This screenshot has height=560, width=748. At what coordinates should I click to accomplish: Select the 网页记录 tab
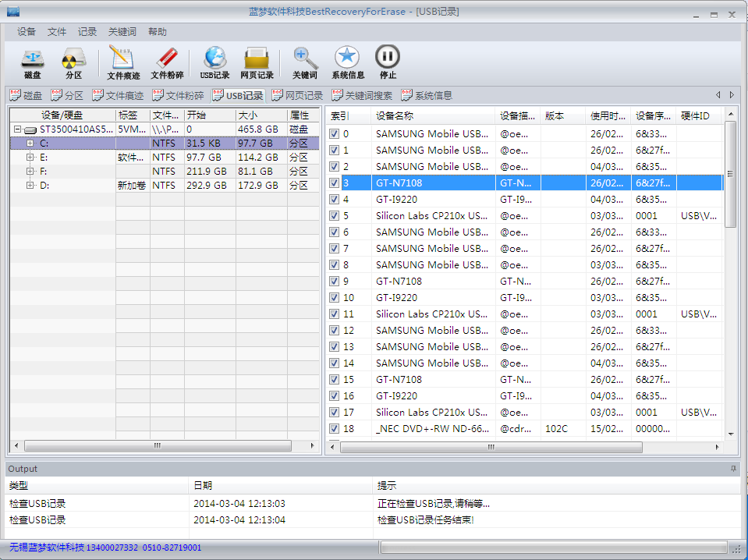(x=297, y=95)
